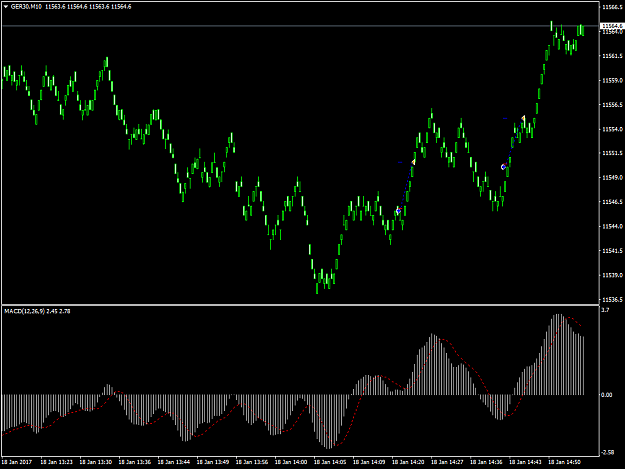Click the 11556.5 price axis label

point(612,105)
